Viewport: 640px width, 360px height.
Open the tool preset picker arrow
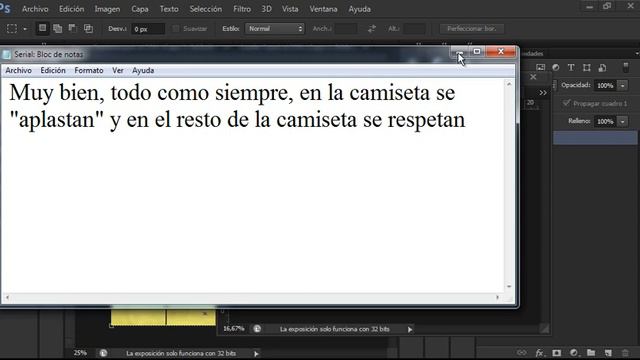[x=25, y=29]
